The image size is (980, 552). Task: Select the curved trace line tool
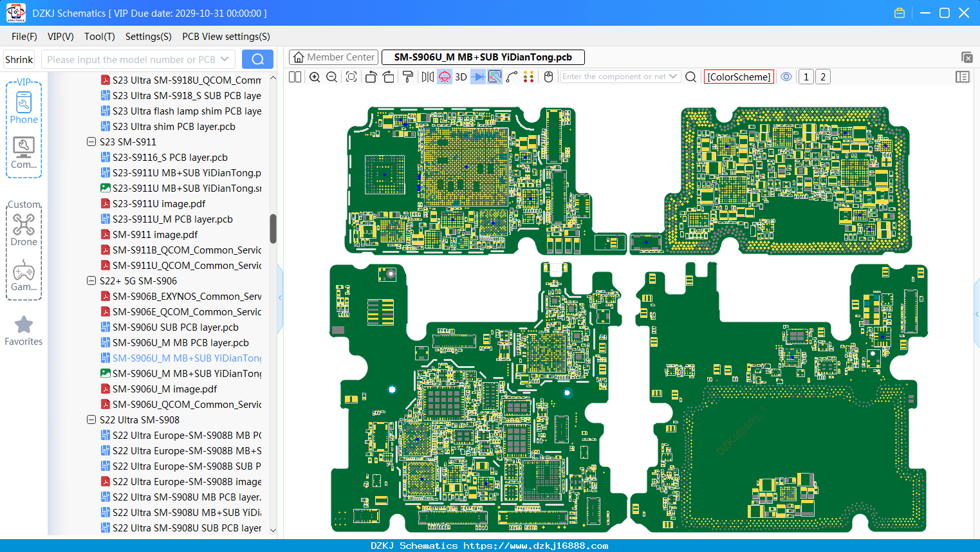tap(512, 77)
